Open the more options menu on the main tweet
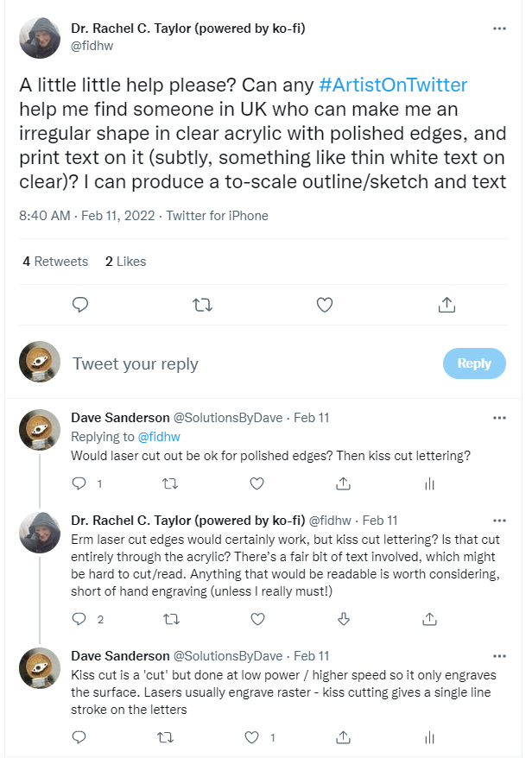 [499, 28]
